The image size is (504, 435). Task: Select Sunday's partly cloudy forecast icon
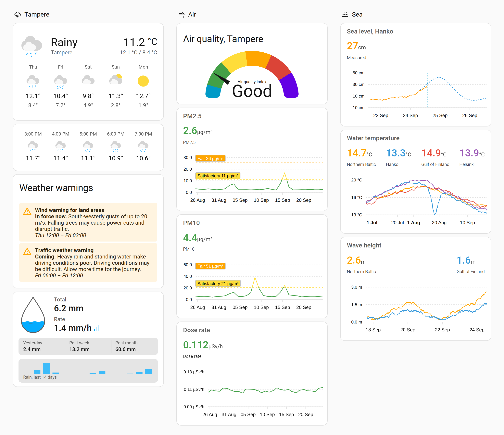click(x=116, y=79)
